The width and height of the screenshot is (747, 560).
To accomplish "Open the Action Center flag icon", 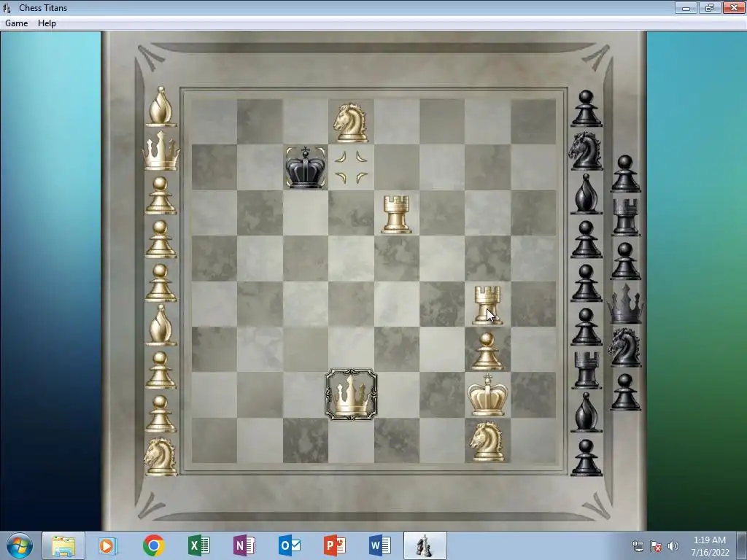I will pyautogui.click(x=656, y=546).
